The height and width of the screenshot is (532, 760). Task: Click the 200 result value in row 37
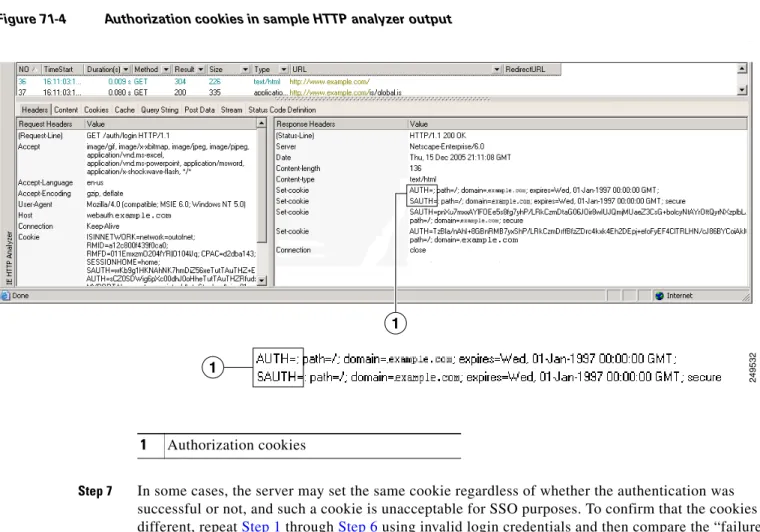[x=180, y=93]
